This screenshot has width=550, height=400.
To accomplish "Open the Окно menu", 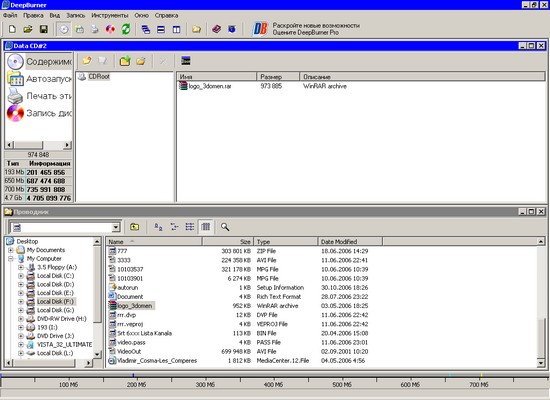I will click(x=141, y=15).
